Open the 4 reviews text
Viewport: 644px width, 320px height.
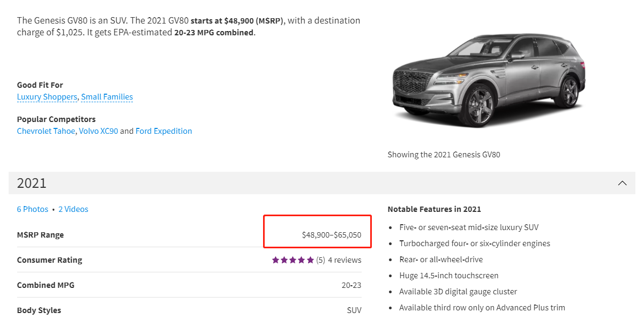pos(345,260)
